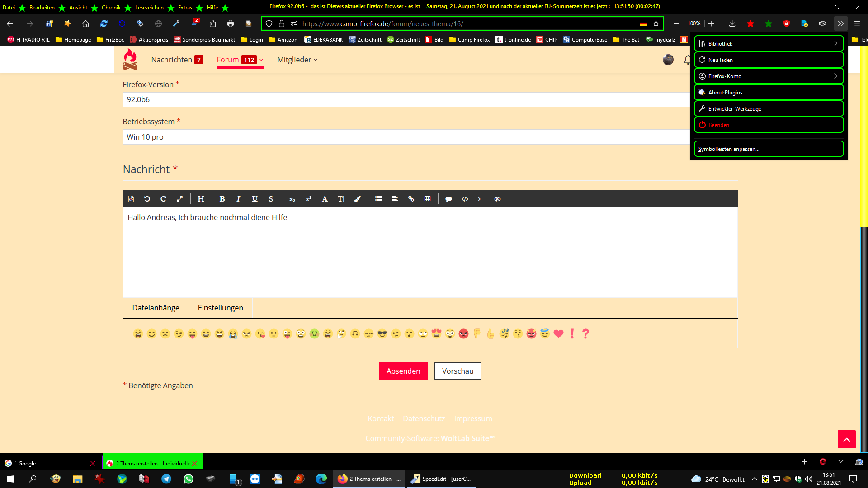
Task: Switch to the Einstellungen tab
Action: pyautogui.click(x=220, y=308)
